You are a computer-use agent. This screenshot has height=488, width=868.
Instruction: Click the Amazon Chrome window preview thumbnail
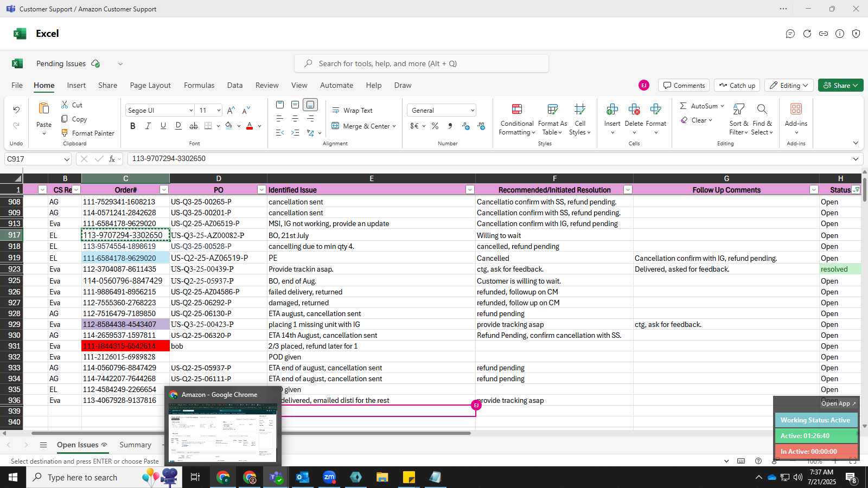pyautogui.click(x=222, y=432)
